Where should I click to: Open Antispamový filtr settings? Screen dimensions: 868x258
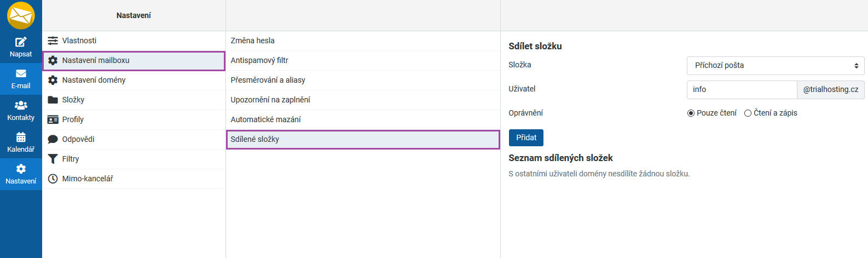pos(259,60)
